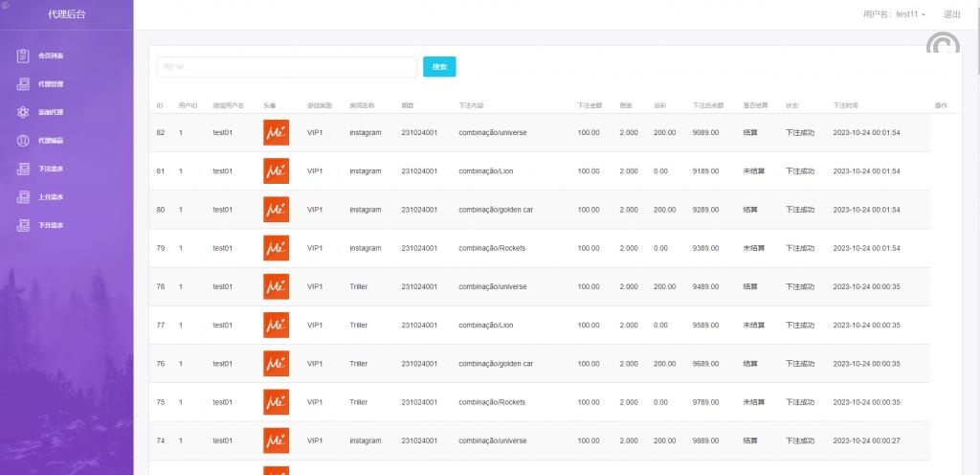Click avatar thumbnail in row ID 75

click(x=276, y=402)
